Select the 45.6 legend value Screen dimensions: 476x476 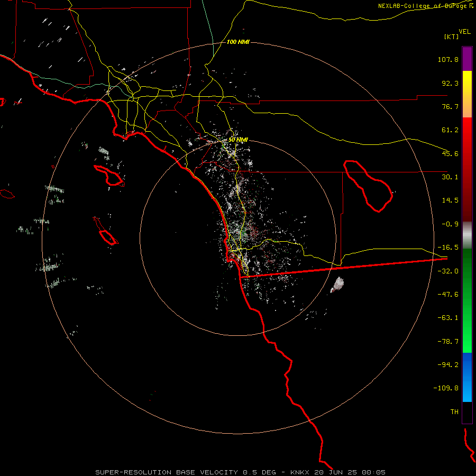tap(450, 153)
